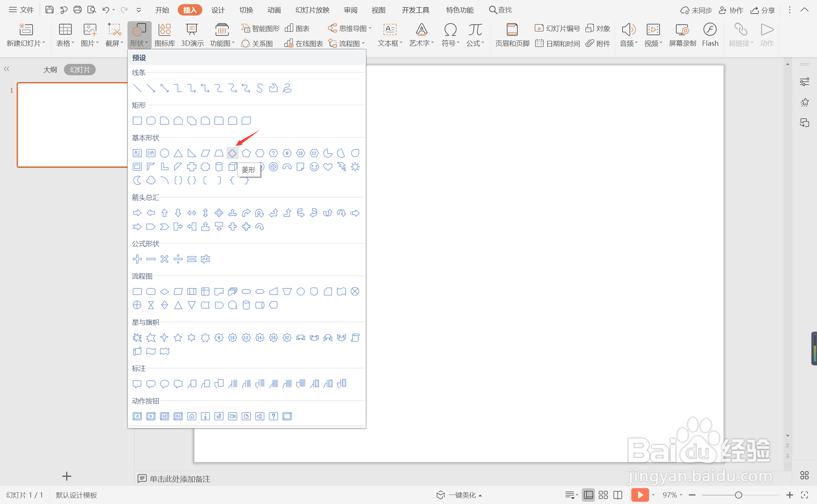Open the 文件 (File) menu
Viewport: 817px width, 504px height.
(21, 10)
